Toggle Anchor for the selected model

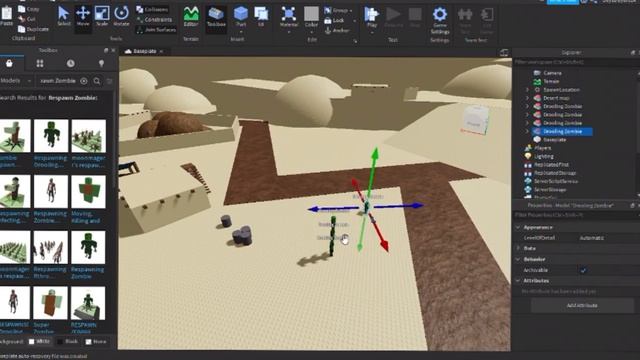337,30
